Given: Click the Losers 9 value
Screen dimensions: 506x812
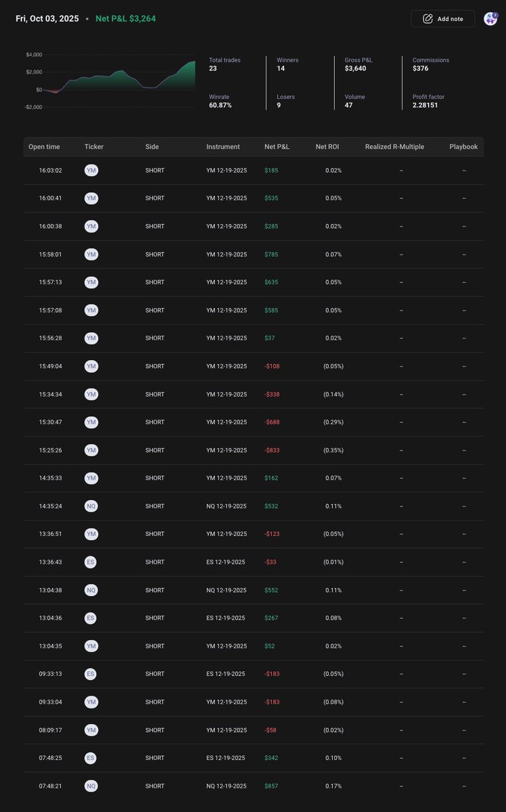Looking at the screenshot, I should pos(285,101).
